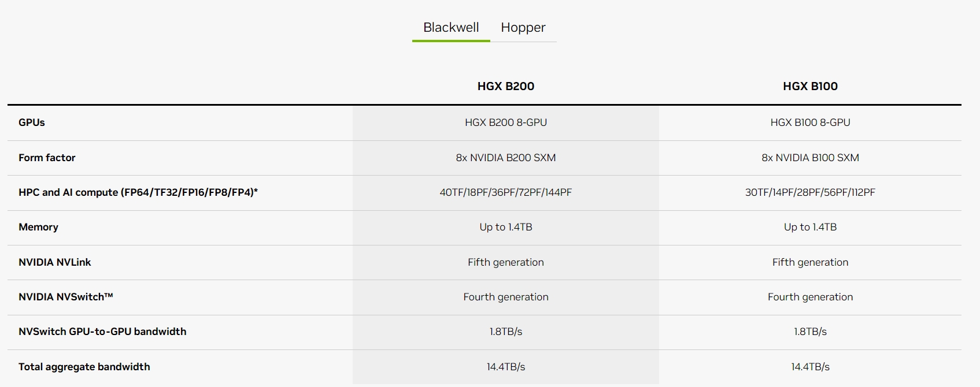Select the NVIDIA NVLink row label
Screen dimensions: 980x387
pyautogui.click(x=55, y=262)
